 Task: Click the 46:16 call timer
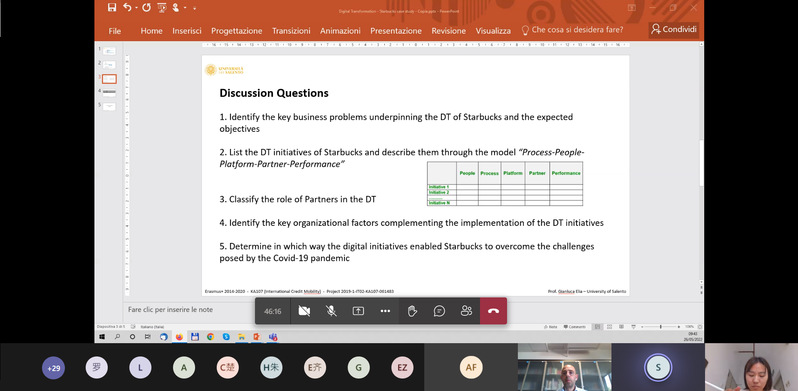coord(273,311)
